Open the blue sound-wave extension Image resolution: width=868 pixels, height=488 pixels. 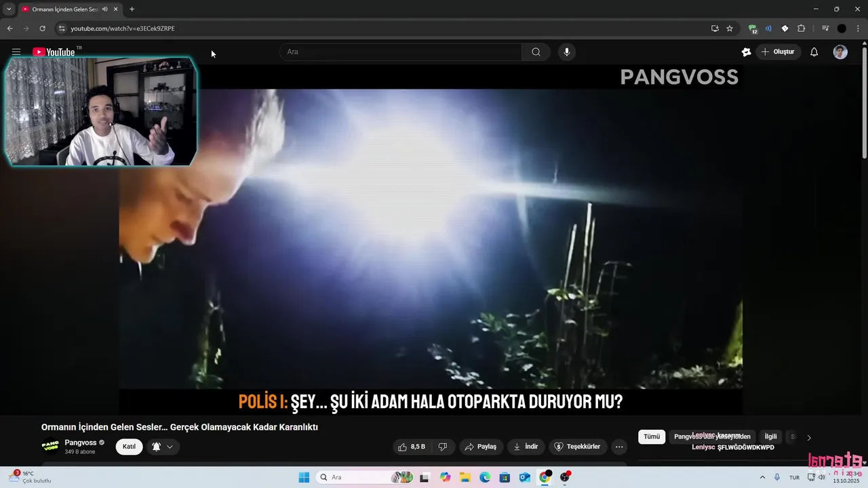click(768, 28)
